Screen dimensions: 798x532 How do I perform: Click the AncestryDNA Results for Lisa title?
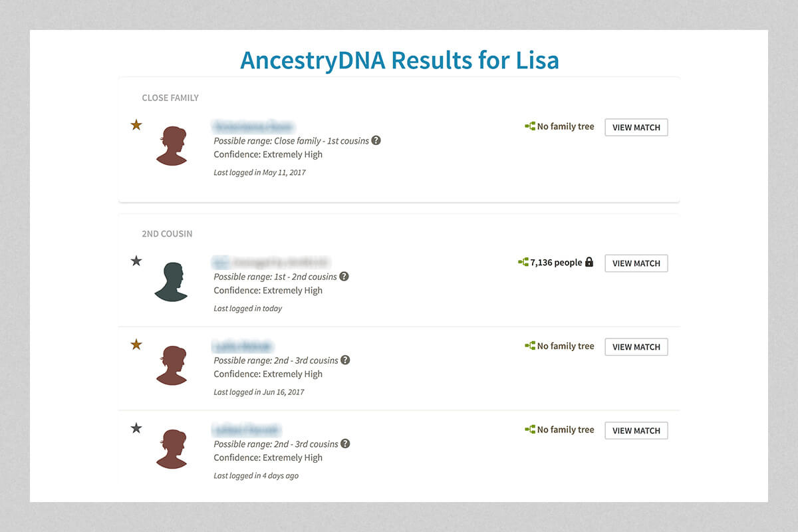[x=399, y=60]
